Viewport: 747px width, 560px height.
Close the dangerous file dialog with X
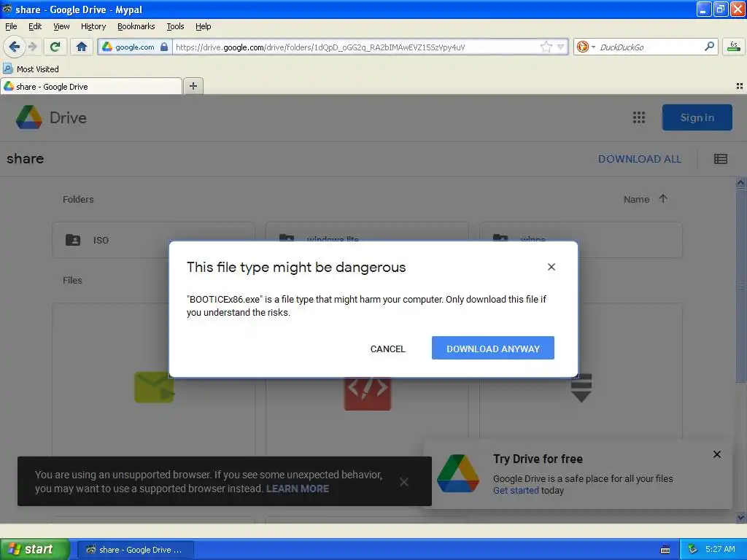coord(551,267)
